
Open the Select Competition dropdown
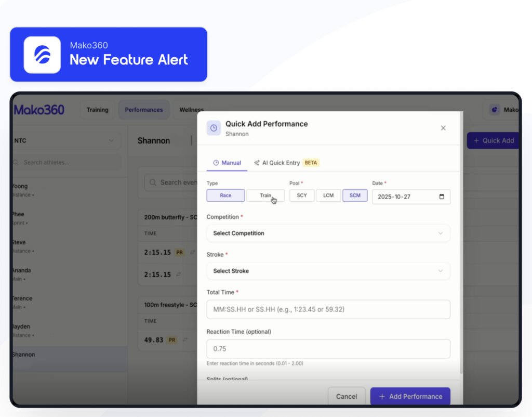tap(328, 233)
